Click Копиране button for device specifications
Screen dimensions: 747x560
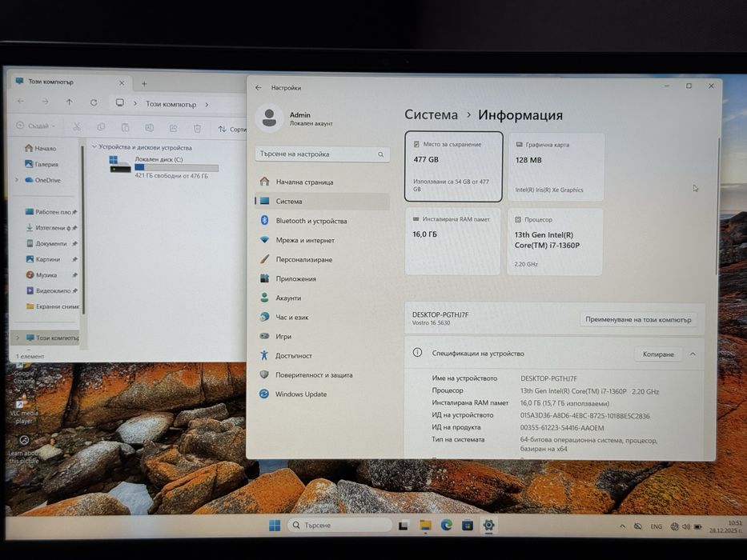(658, 354)
